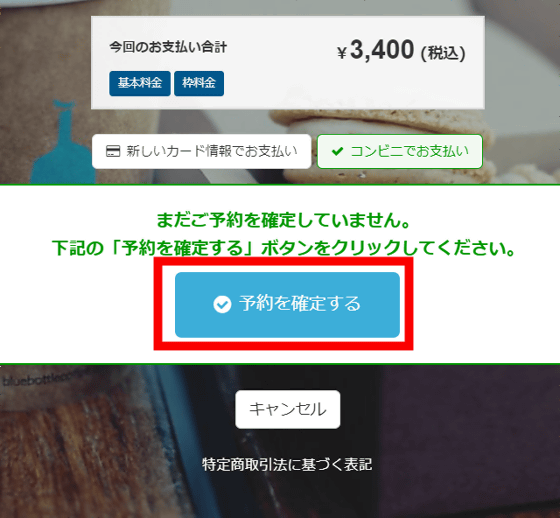
Task: Click the green checkmark beside コンビニでお支払い
Action: click(x=337, y=151)
